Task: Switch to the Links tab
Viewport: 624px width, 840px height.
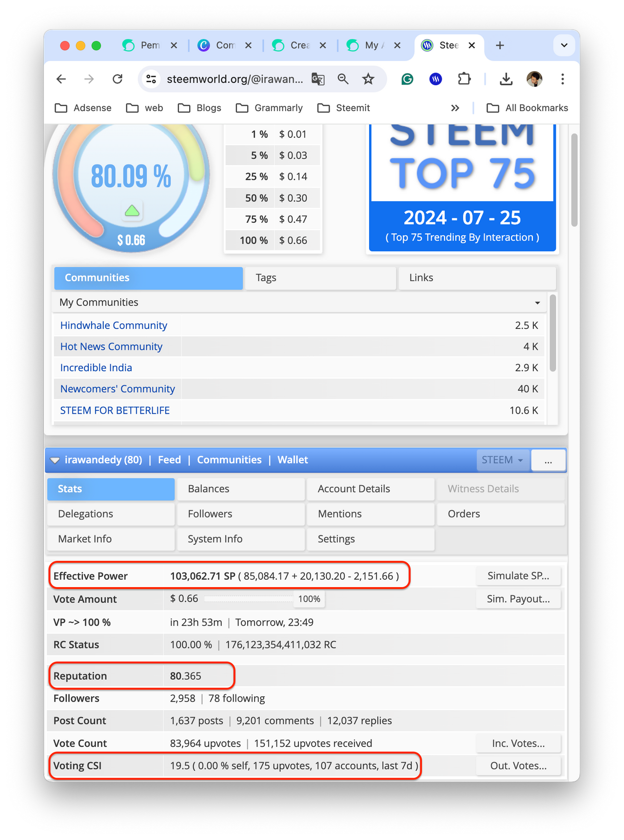Action: 477,278
